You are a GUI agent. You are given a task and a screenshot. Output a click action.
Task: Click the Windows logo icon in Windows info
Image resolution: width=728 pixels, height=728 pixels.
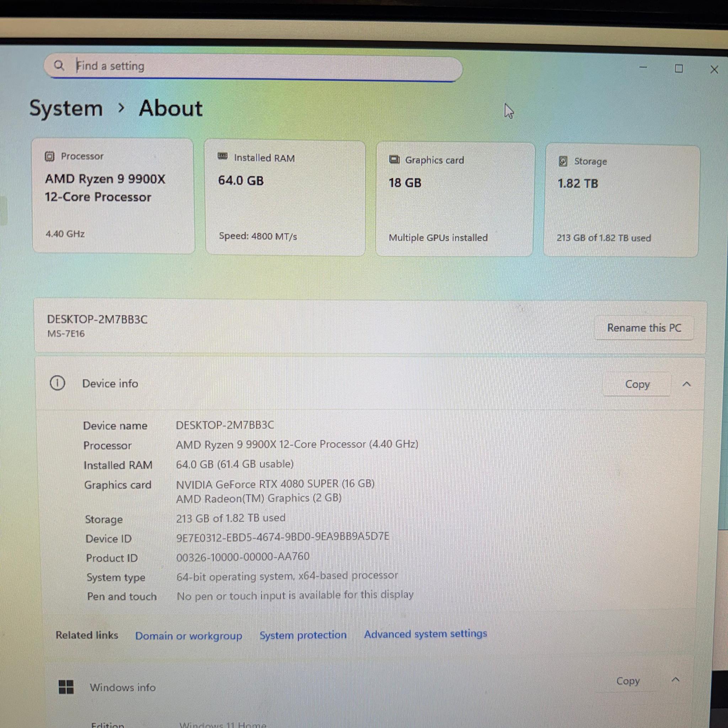[66, 686]
